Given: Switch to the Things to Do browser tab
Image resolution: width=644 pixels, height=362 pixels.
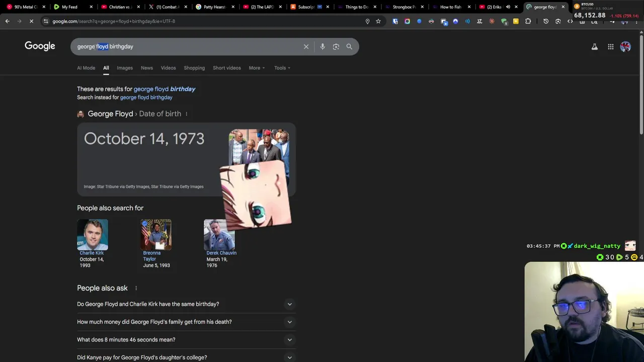Looking at the screenshot, I should (356, 7).
